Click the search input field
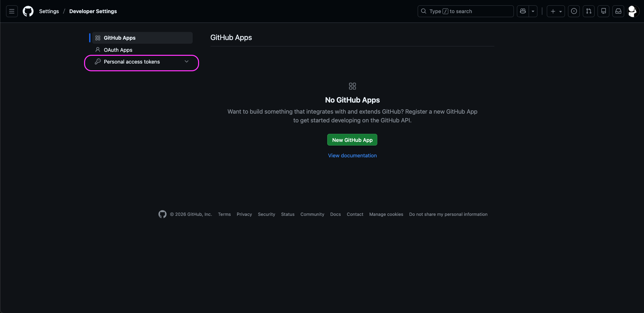 (465, 11)
